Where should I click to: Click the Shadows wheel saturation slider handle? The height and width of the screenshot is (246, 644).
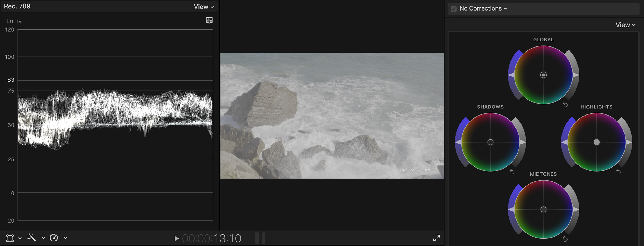tap(458, 142)
